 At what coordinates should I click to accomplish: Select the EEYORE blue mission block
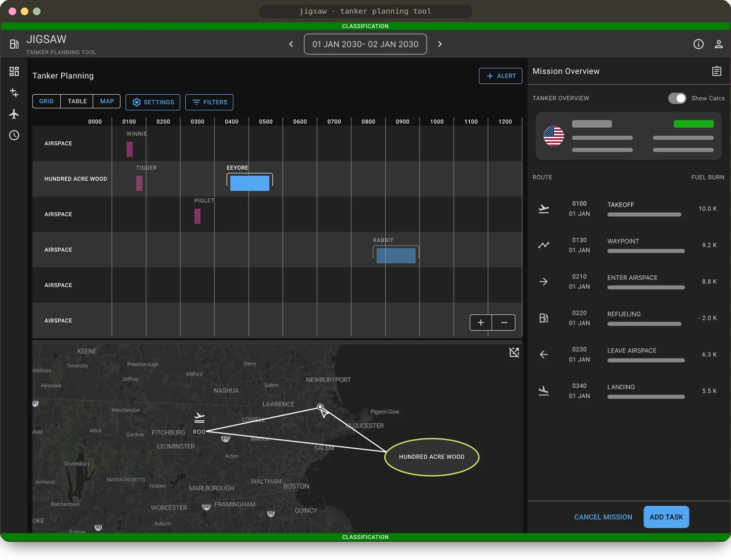pos(250,183)
